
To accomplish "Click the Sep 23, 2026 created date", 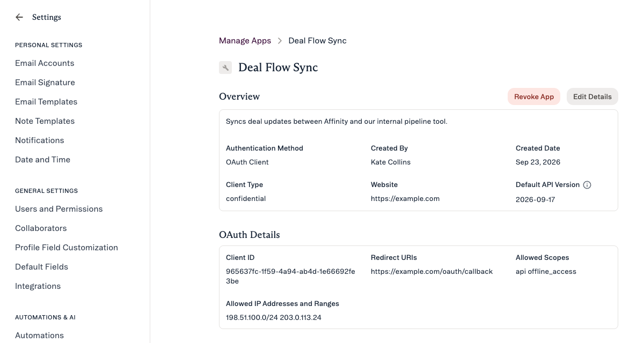I will tap(538, 162).
